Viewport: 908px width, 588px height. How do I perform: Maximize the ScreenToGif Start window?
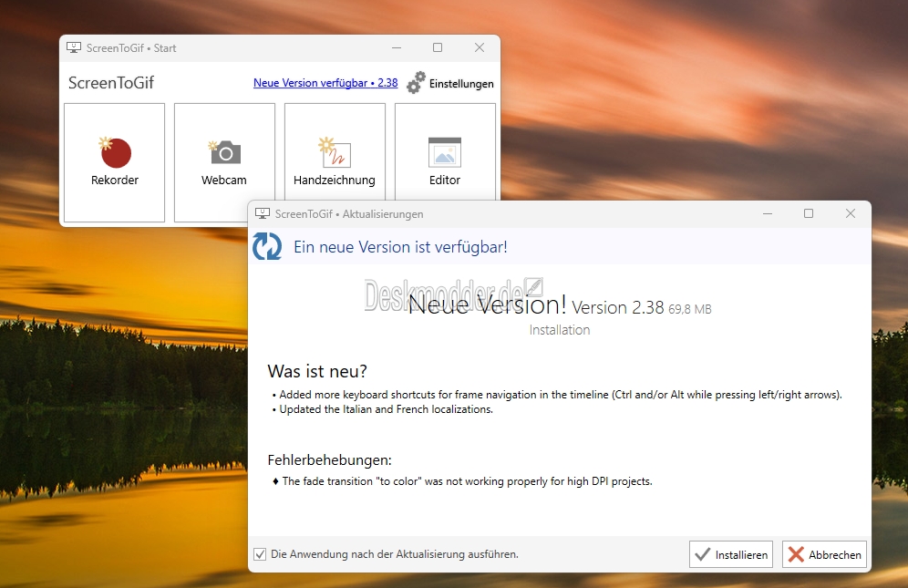438,48
